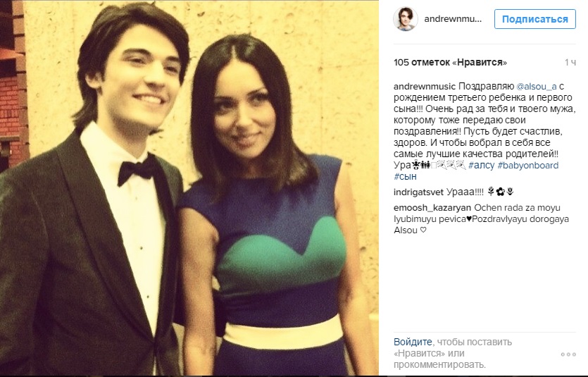Click the posted photo of the couple
This screenshot has height=377, width=588.
click(189, 188)
